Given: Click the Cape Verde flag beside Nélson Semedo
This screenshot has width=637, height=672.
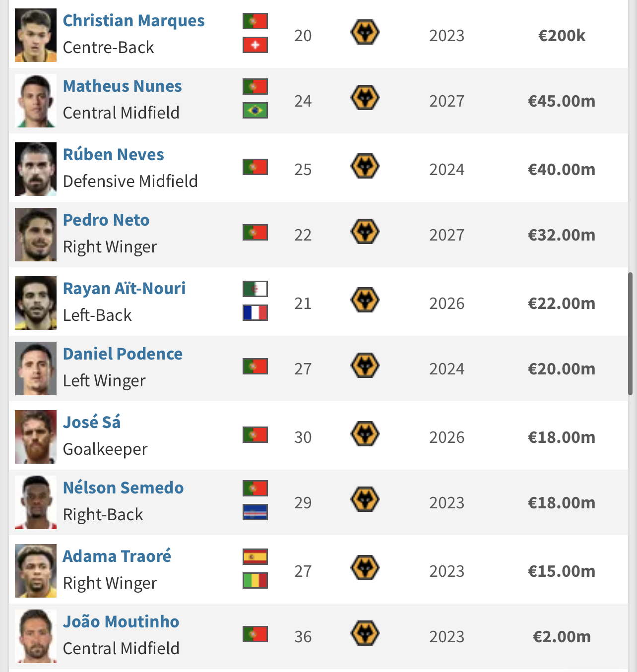Looking at the screenshot, I should 255,512.
